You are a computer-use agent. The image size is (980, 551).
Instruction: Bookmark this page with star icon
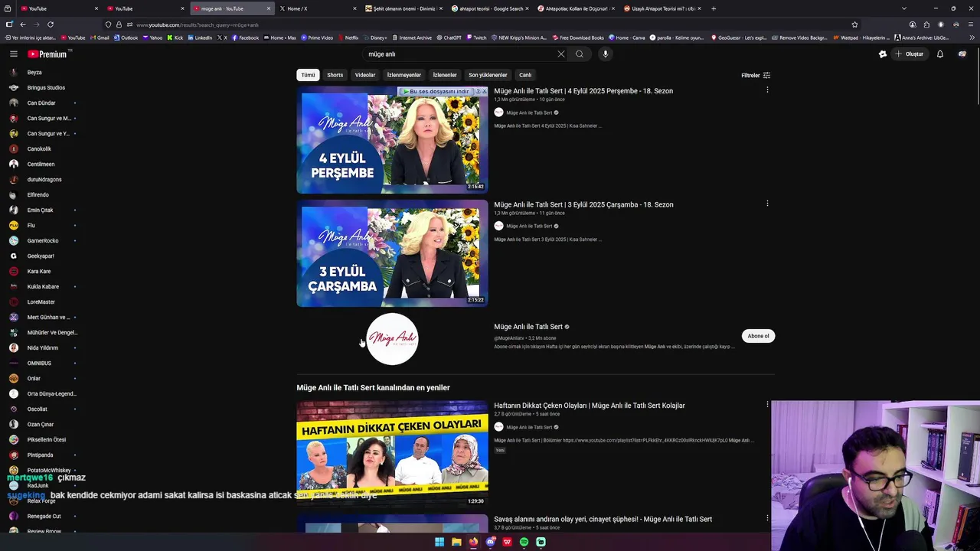click(x=854, y=24)
